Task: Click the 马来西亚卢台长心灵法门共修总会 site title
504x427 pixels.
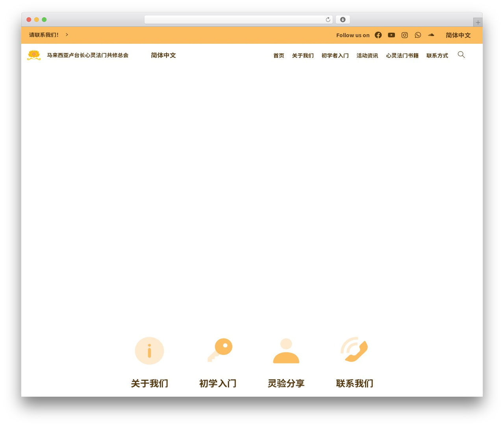Action: coord(88,55)
